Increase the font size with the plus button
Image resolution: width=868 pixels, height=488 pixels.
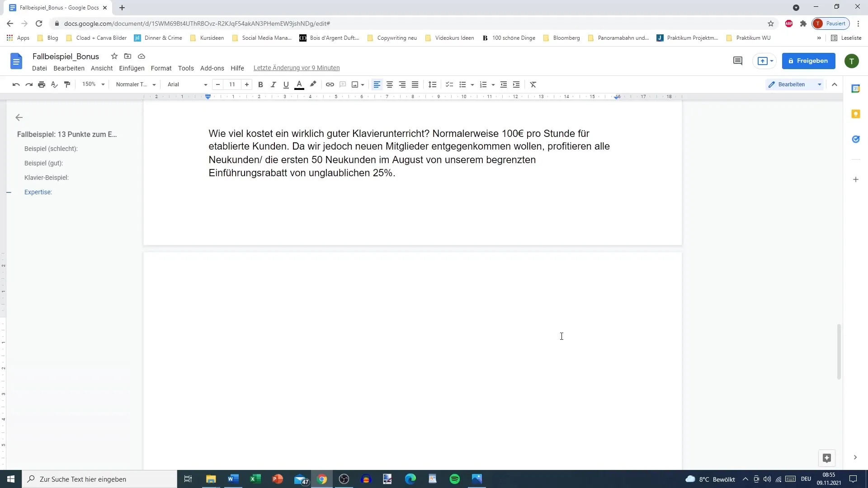point(247,84)
